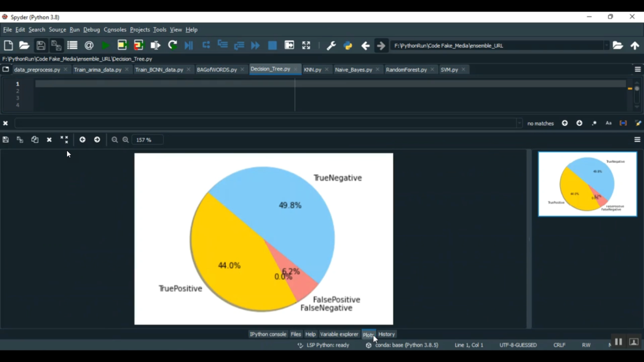This screenshot has height=362, width=644.
Task: Re-run the last script
Action: pos(173,45)
